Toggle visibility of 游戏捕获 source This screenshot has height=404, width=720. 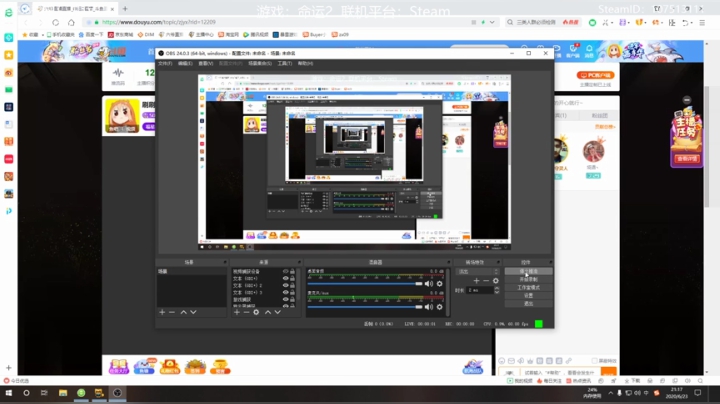[286, 299]
